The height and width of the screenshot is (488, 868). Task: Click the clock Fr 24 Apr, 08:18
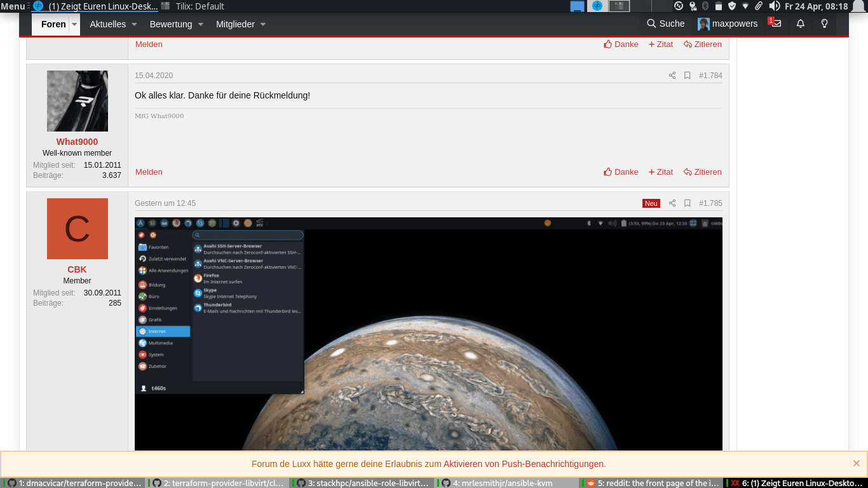tap(817, 6)
